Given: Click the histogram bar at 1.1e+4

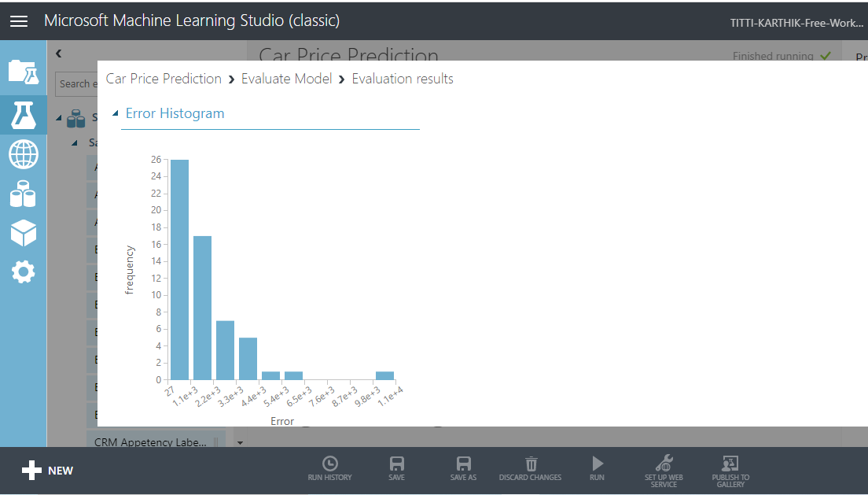Looking at the screenshot, I should point(384,375).
